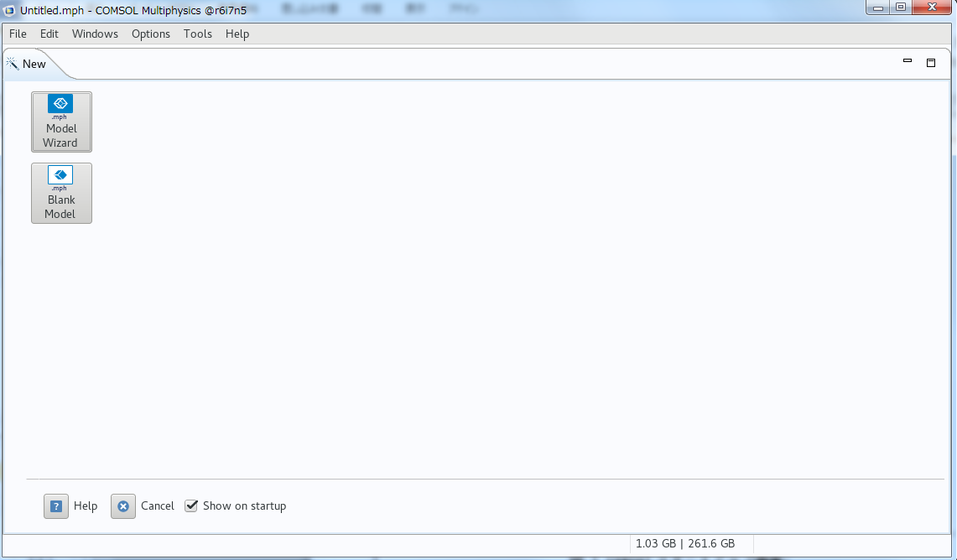Image resolution: width=957 pixels, height=560 pixels.
Task: Open the Edit menu
Action: 49,34
